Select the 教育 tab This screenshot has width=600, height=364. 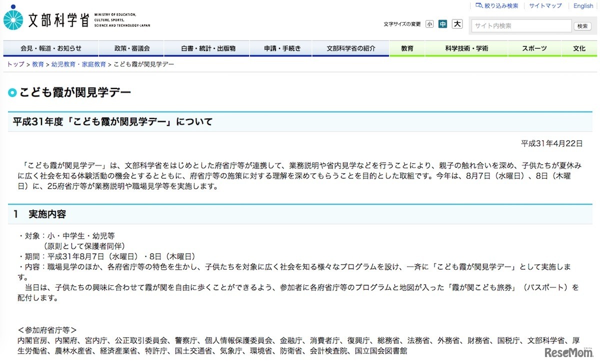coord(407,48)
